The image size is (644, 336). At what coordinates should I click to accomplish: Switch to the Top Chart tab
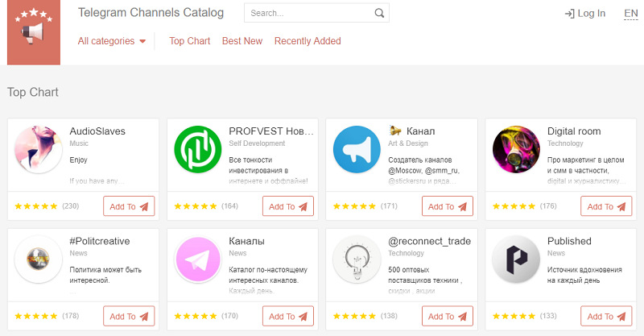(189, 41)
